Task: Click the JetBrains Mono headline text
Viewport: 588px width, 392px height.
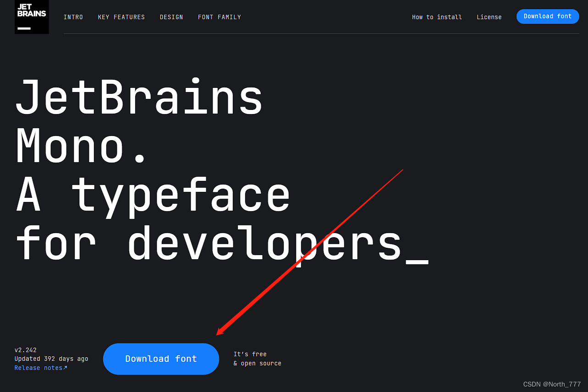Action: (139, 120)
